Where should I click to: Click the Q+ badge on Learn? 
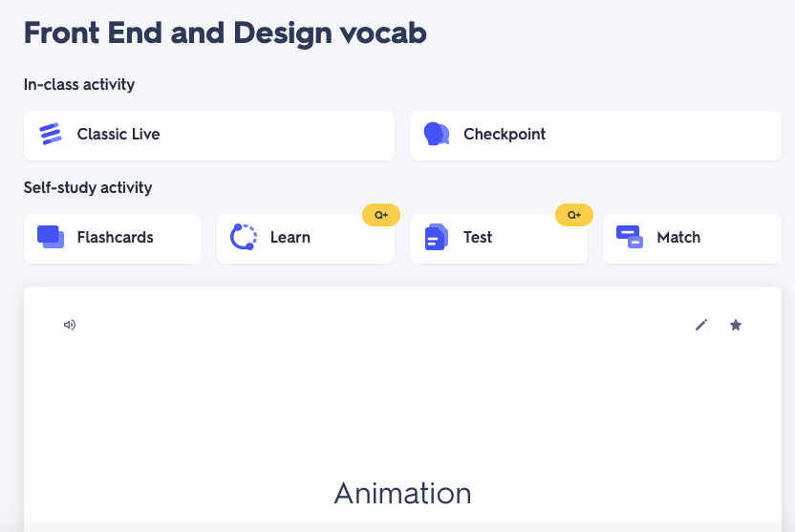click(381, 215)
